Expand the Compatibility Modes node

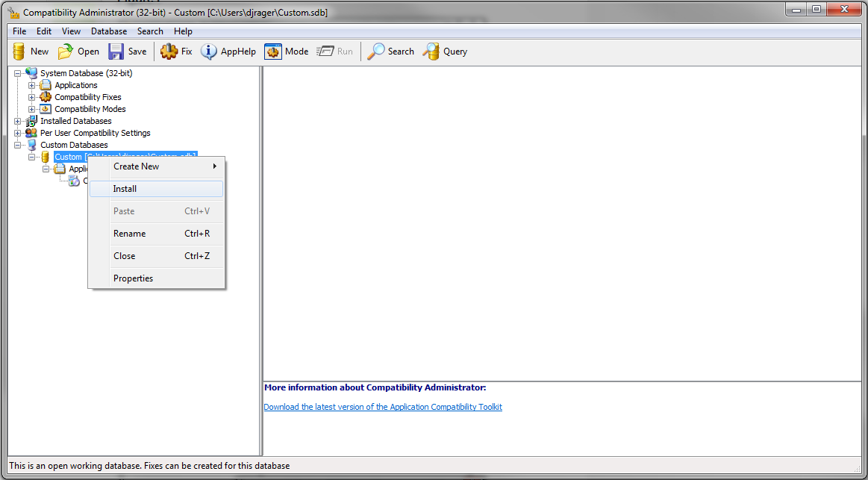pos(31,109)
